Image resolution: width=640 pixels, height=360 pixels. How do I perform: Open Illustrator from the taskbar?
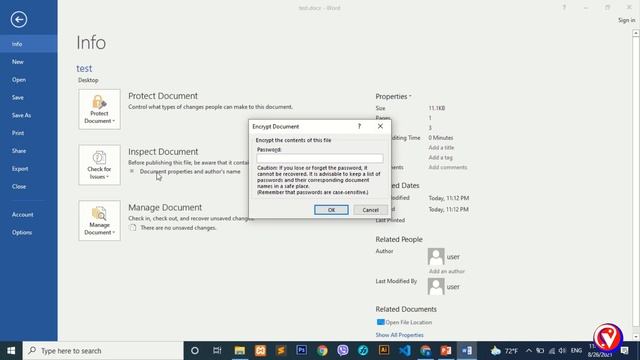pos(384,351)
